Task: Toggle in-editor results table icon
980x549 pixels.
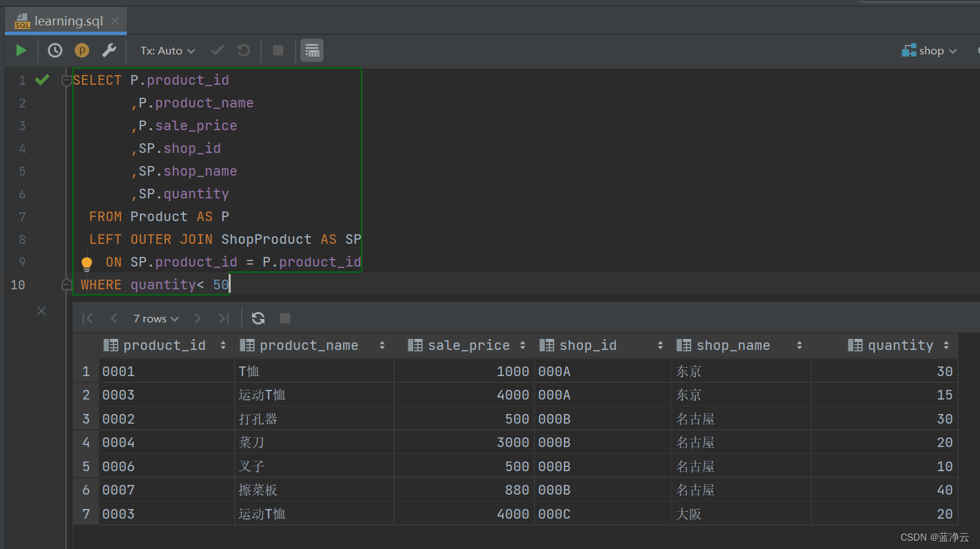Action: (x=312, y=50)
